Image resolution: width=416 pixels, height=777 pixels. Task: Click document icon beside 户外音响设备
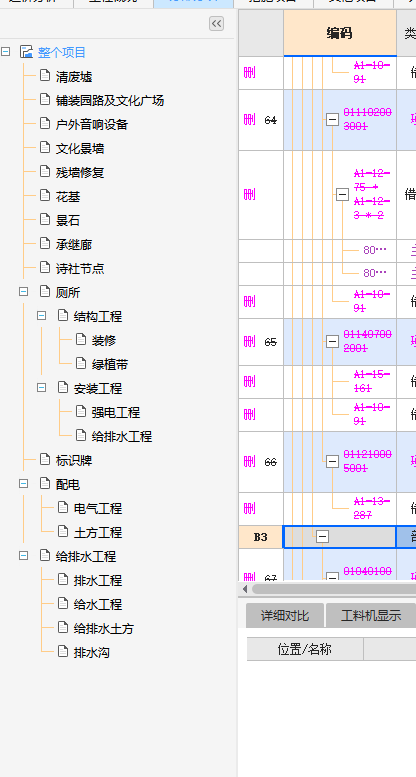coord(45,123)
